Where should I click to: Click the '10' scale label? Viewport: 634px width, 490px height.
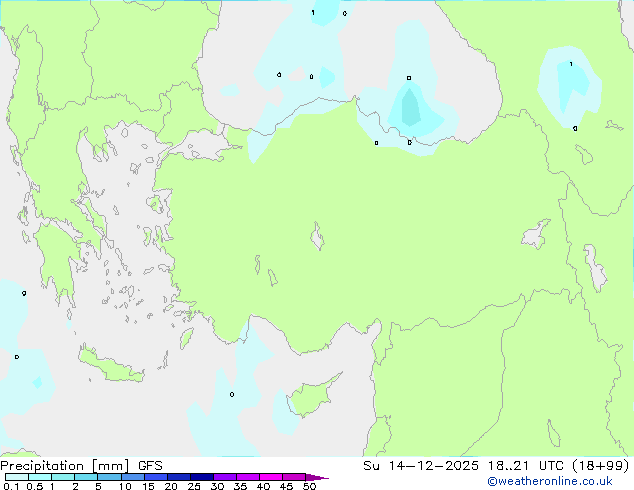pos(125,486)
